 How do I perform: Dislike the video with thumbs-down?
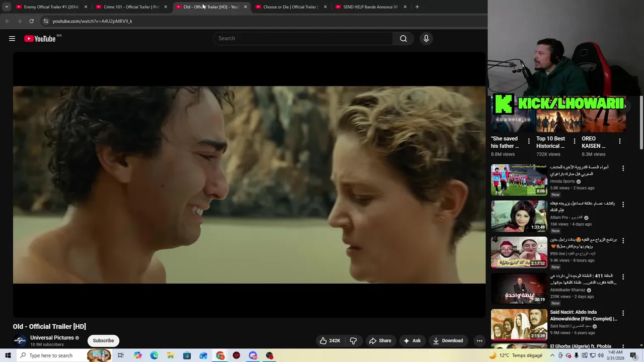[353, 340]
